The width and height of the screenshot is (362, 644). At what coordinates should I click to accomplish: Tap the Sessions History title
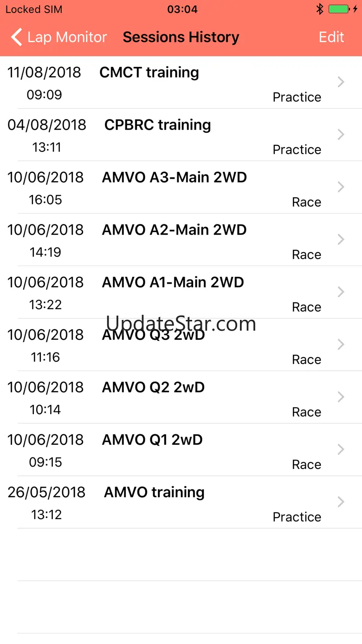tap(181, 37)
